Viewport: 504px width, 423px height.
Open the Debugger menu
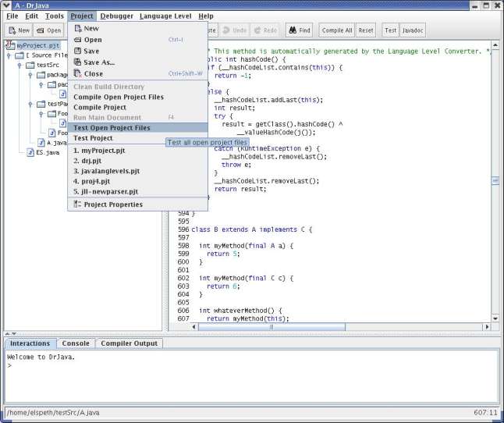(x=117, y=16)
